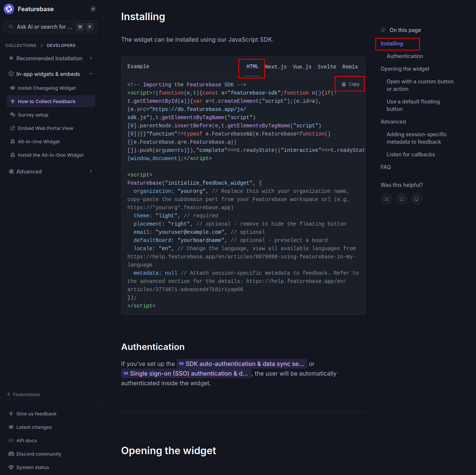Click the On this page list icon

(x=383, y=30)
